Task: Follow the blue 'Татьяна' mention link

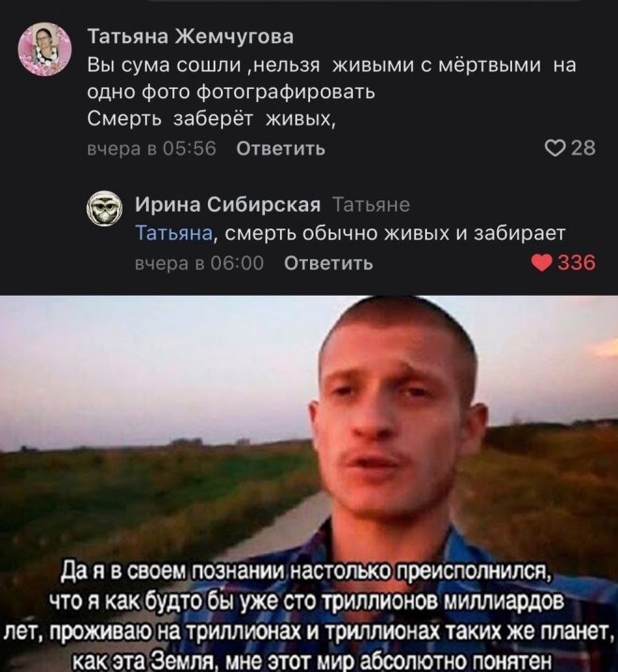Action: pyautogui.click(x=173, y=233)
